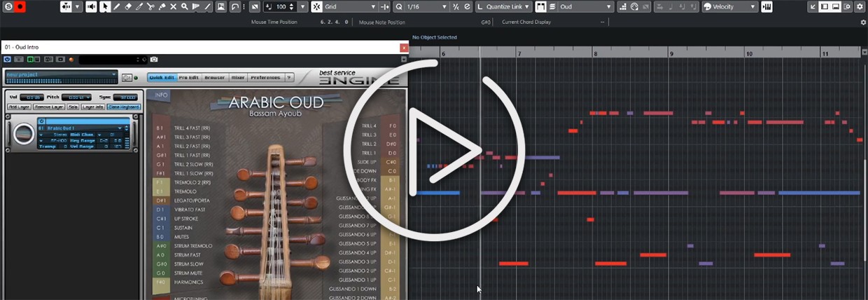868x300 pixels.
Task: Toggle Auto Select Controllers icon
Action: 255,6
